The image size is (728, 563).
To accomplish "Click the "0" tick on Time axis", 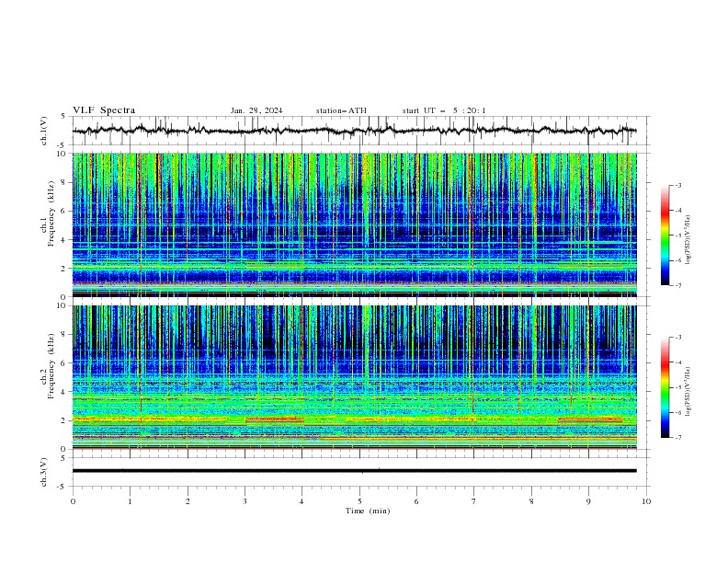I will pos(73,501).
